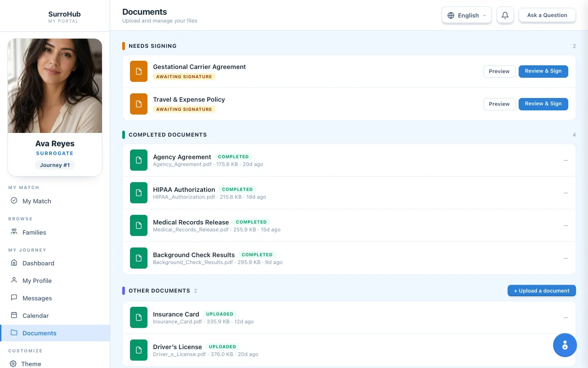Click the Travel & Expense Policy file icon

139,104
